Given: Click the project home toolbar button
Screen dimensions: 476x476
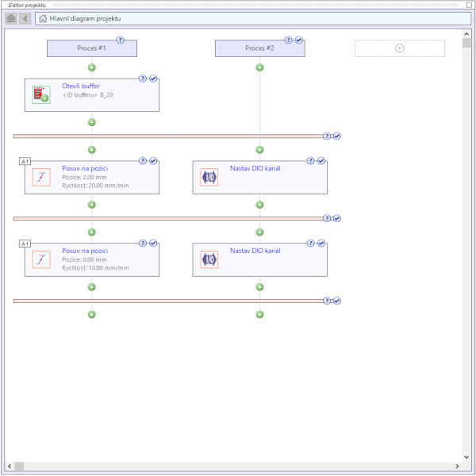Looking at the screenshot, I should pos(11,18).
